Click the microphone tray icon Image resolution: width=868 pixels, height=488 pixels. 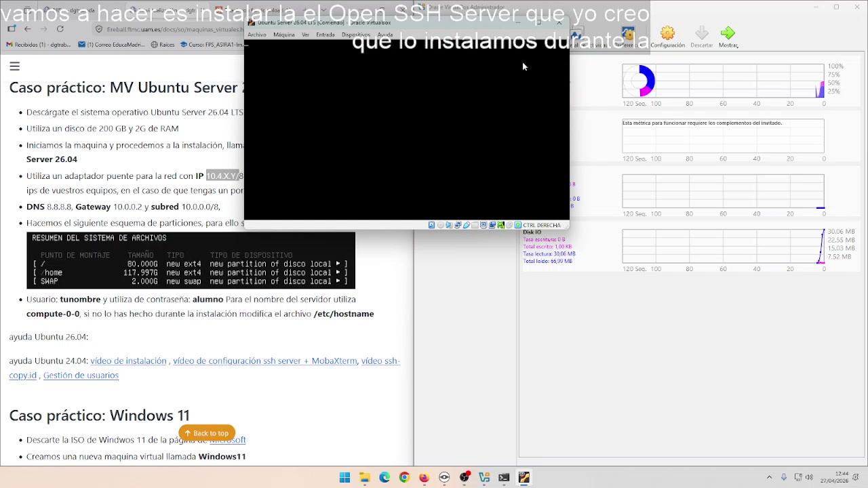tap(784, 477)
